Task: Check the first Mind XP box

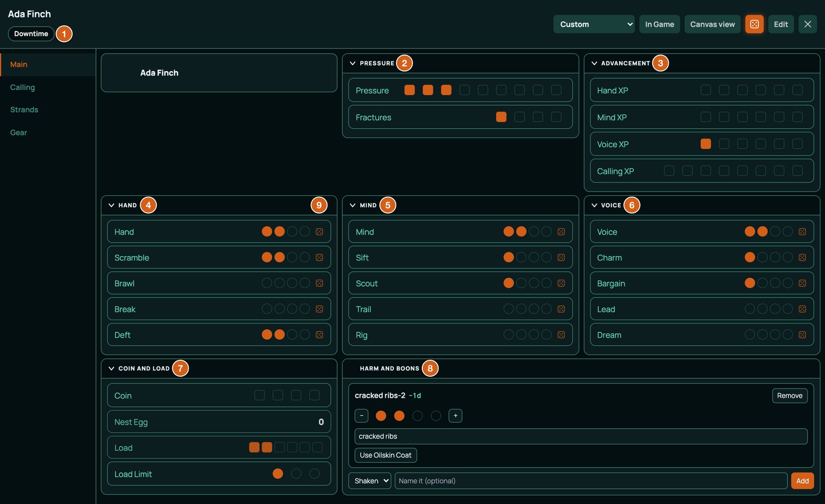Action: point(706,117)
